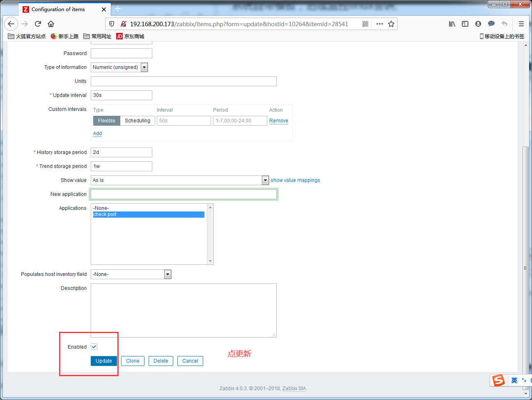Uncheck the Enabled checkbox
532x400 pixels.
coord(94,347)
